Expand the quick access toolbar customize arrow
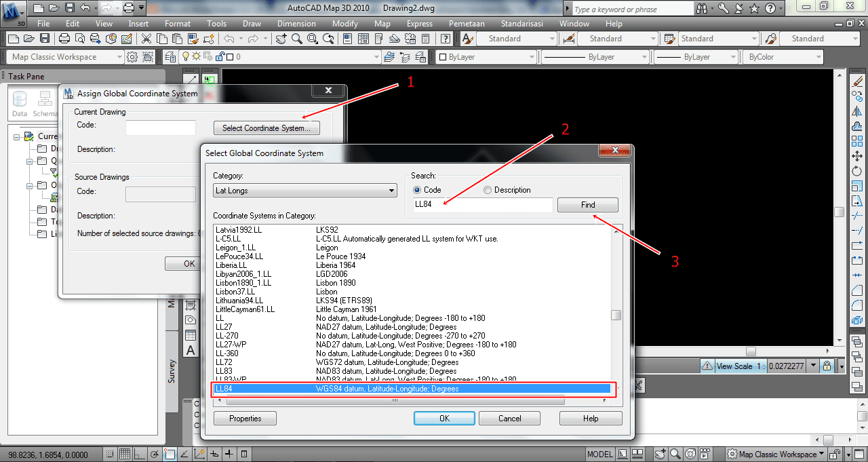This screenshot has width=868, height=462. click(x=141, y=8)
